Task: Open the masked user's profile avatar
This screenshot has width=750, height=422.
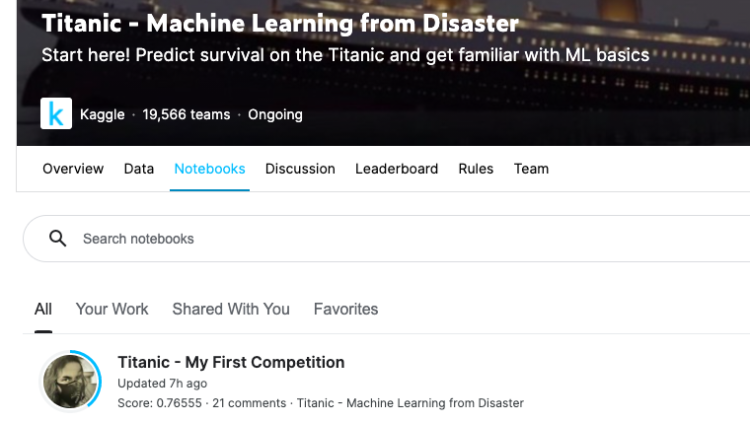Action: [x=70, y=381]
